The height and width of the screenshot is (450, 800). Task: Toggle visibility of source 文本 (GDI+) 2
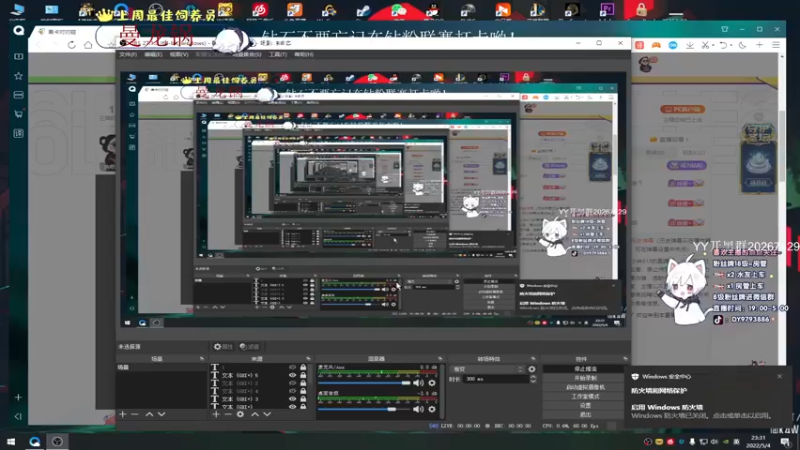tap(292, 383)
